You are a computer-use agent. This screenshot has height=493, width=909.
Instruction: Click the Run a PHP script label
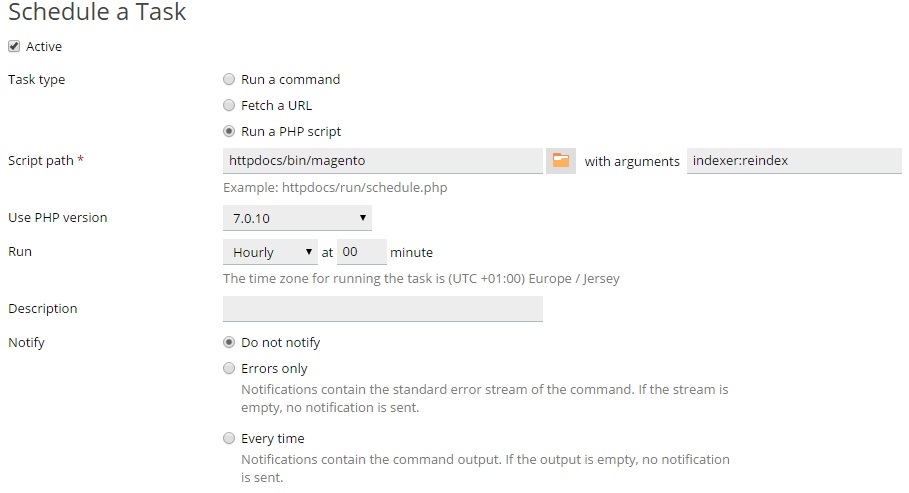[x=291, y=131]
